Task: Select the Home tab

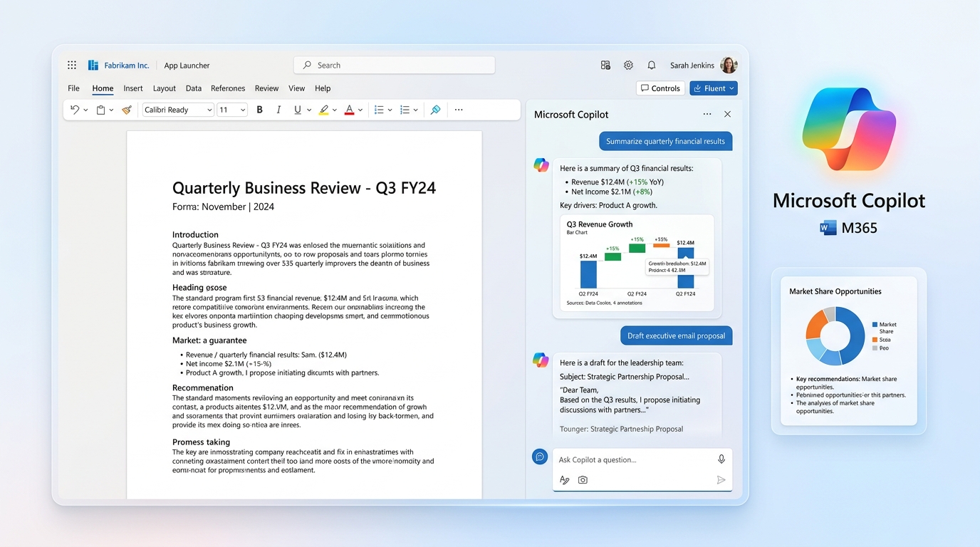Action: pyautogui.click(x=103, y=88)
